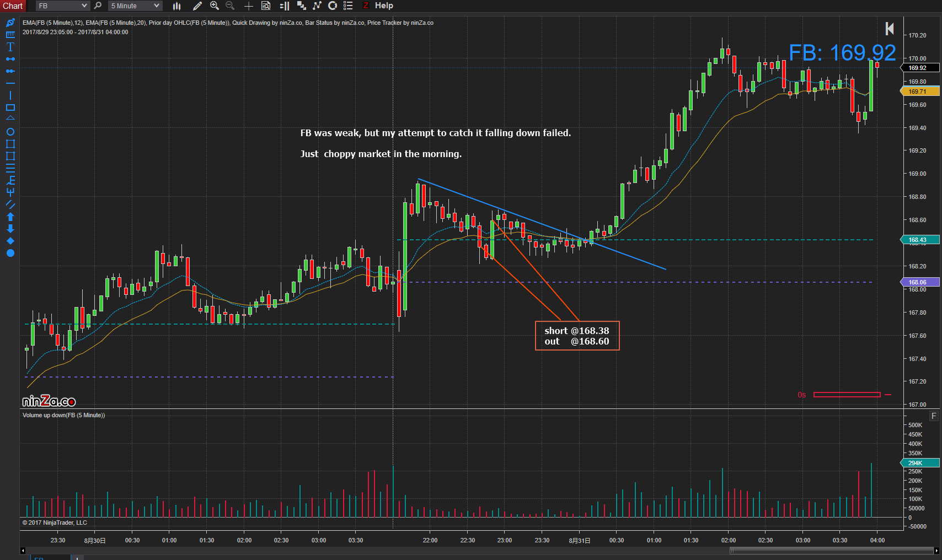Select the 'Just choppy market' text note
The height and width of the screenshot is (560, 942).
click(x=381, y=154)
